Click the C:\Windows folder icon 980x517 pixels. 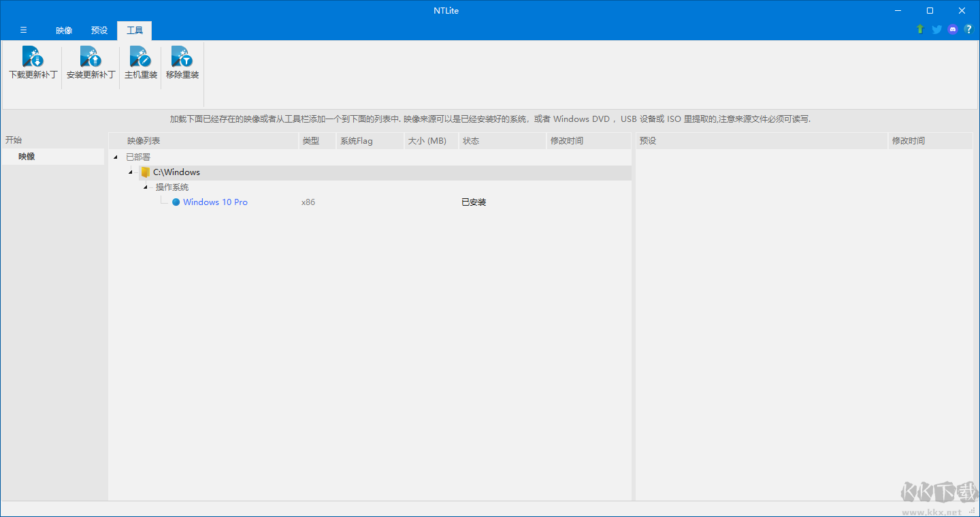pos(145,172)
